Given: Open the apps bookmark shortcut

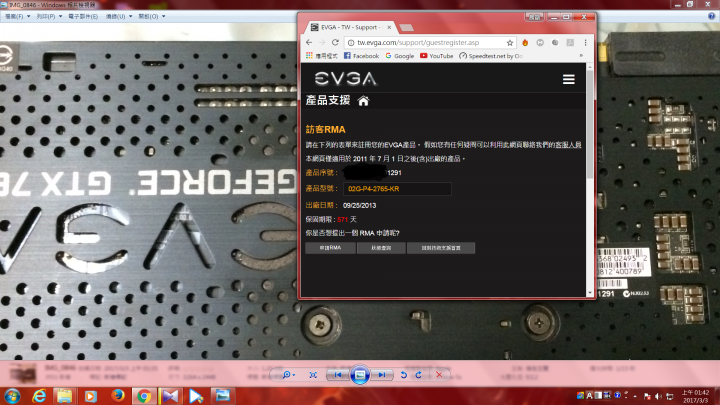Looking at the screenshot, I should 322,56.
